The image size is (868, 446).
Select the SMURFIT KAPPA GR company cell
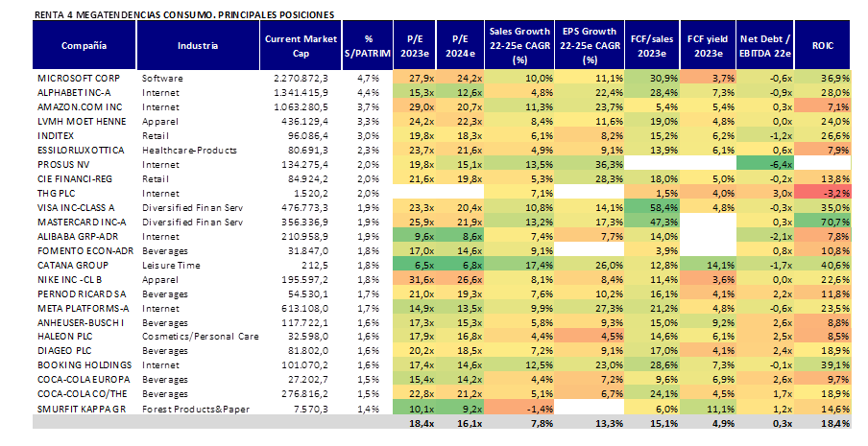pyautogui.click(x=81, y=408)
